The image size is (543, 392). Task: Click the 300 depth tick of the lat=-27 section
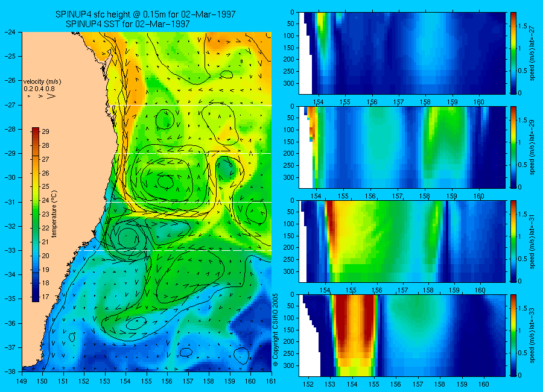[289, 83]
